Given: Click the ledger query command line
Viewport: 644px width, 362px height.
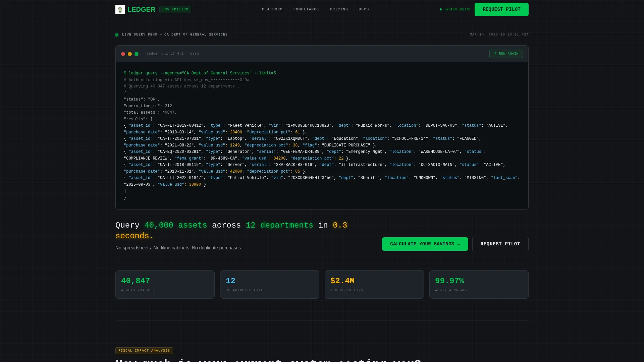Looking at the screenshot, I should click(x=200, y=73).
